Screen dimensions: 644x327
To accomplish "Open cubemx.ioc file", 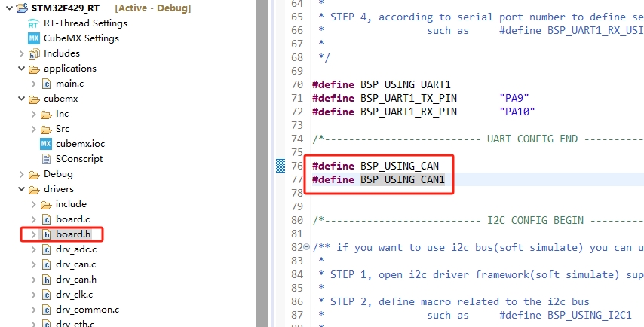I will pyautogui.click(x=81, y=144).
